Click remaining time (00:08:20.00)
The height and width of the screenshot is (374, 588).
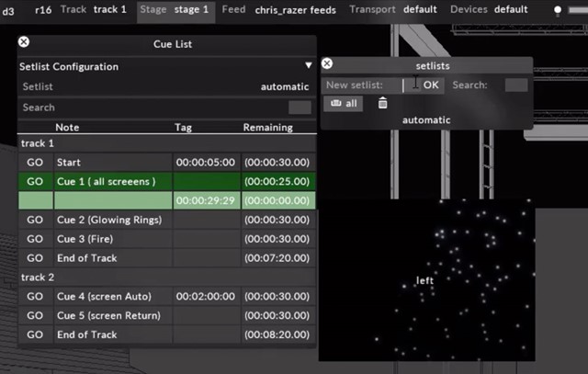click(x=277, y=334)
